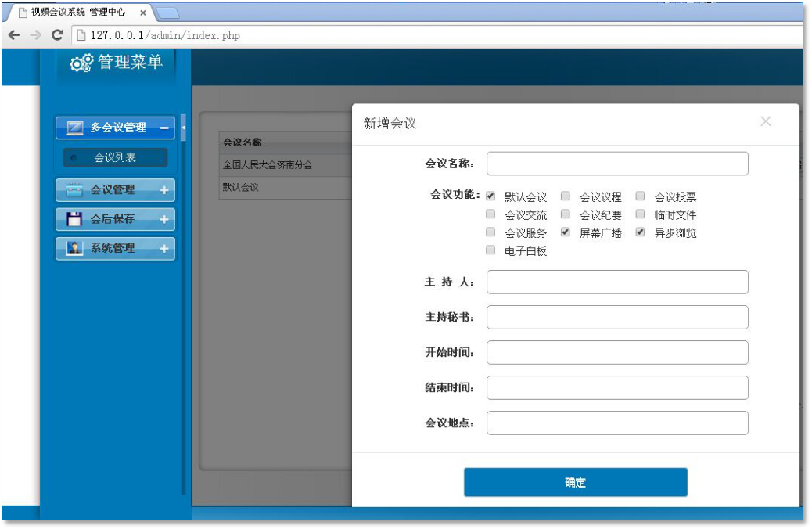Check the 会议投票 option
The height and width of the screenshot is (529, 812).
coord(639,196)
